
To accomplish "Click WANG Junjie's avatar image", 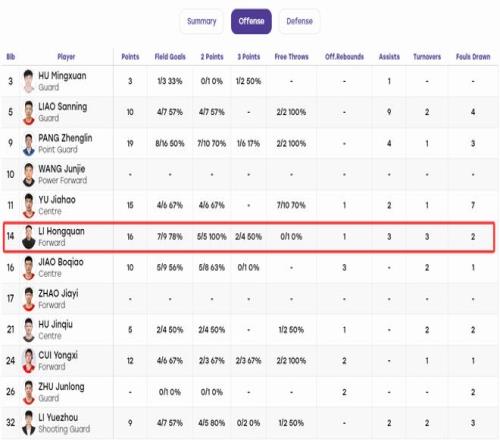I will [x=29, y=175].
